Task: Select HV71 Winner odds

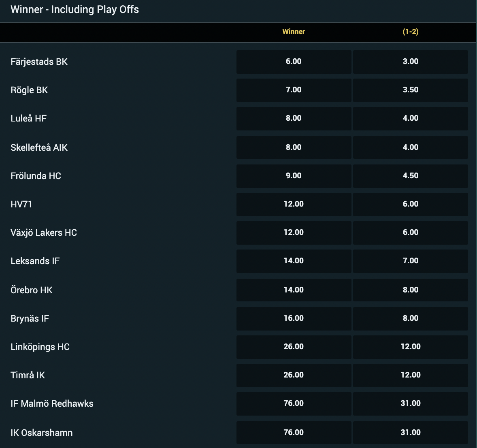Action: 294,204
